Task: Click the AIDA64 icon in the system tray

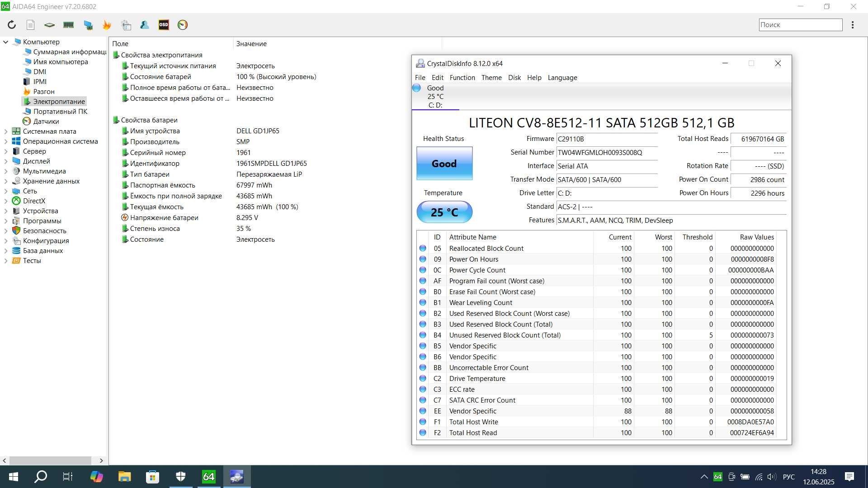Action: pos(717,477)
